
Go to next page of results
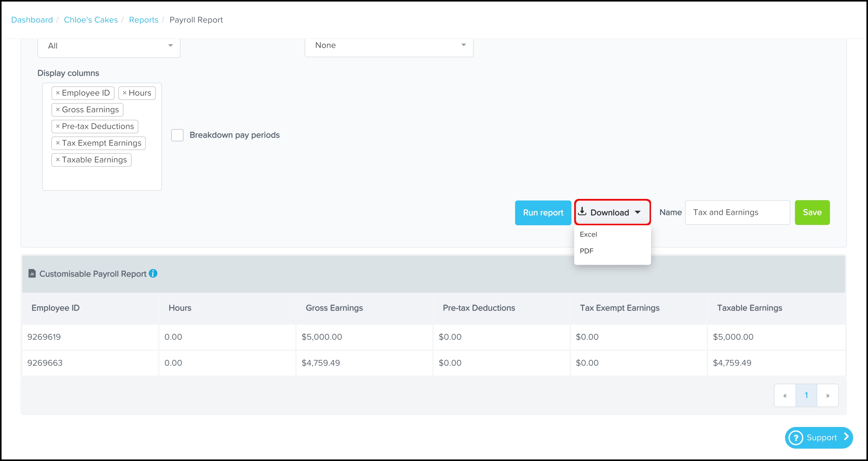pyautogui.click(x=827, y=395)
